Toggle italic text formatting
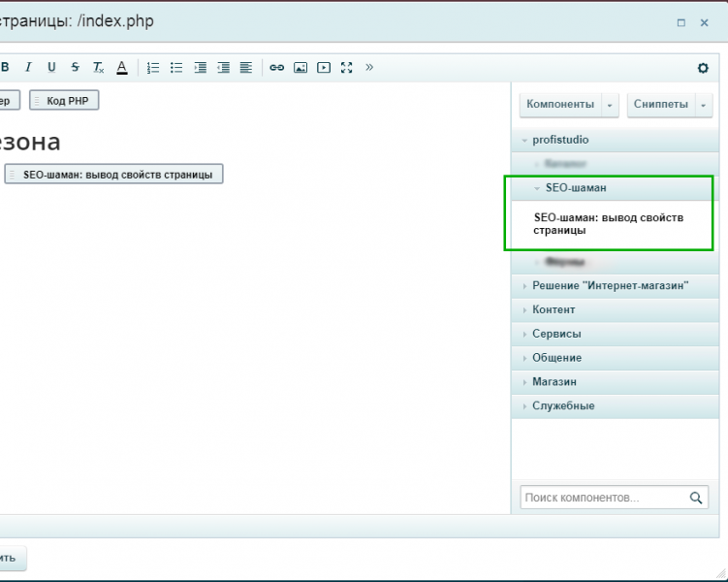 28,68
